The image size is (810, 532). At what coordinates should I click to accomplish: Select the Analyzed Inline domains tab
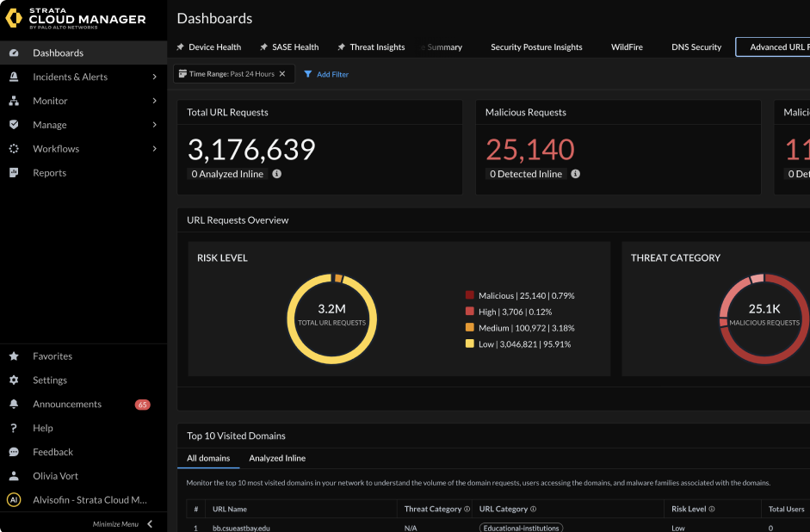click(x=277, y=458)
